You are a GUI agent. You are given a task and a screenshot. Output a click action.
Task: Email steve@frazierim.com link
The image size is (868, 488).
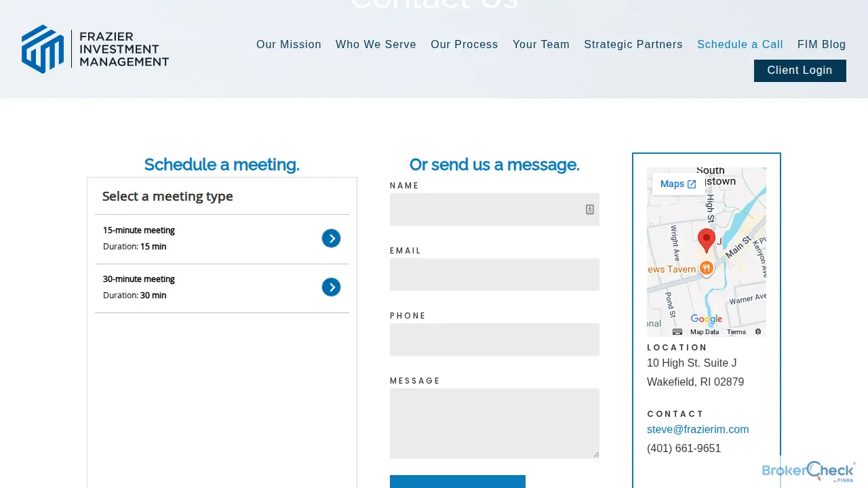click(698, 430)
